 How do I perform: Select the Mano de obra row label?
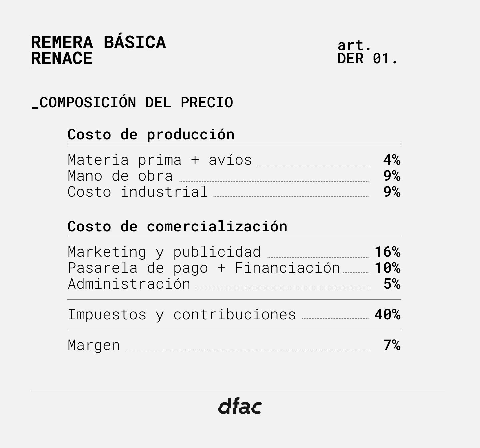120,176
